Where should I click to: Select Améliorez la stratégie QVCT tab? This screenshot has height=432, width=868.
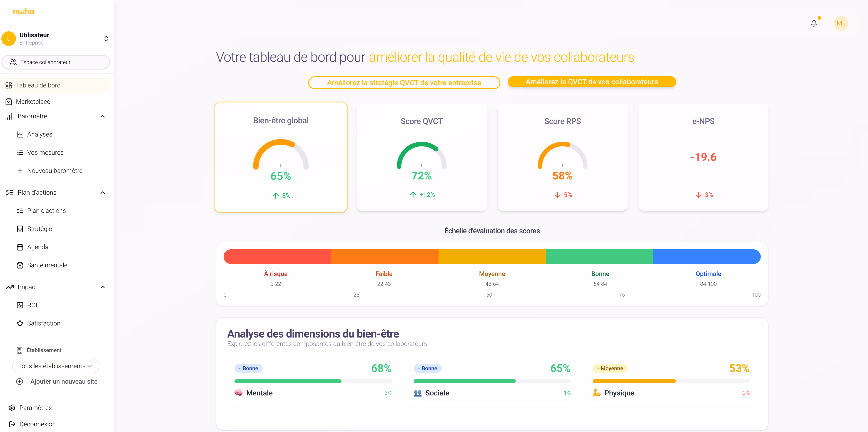(404, 83)
